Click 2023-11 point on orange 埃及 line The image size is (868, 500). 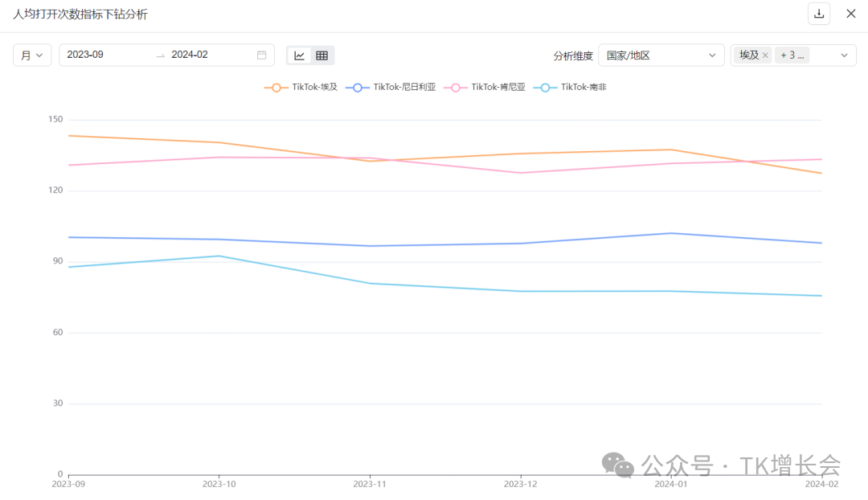click(x=370, y=162)
